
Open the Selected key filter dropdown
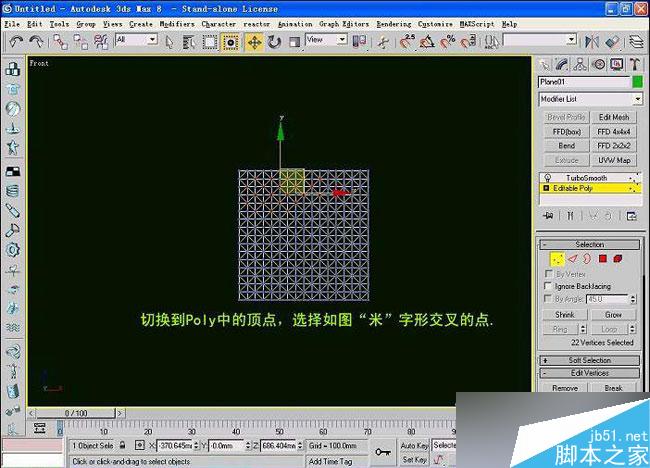click(x=444, y=446)
